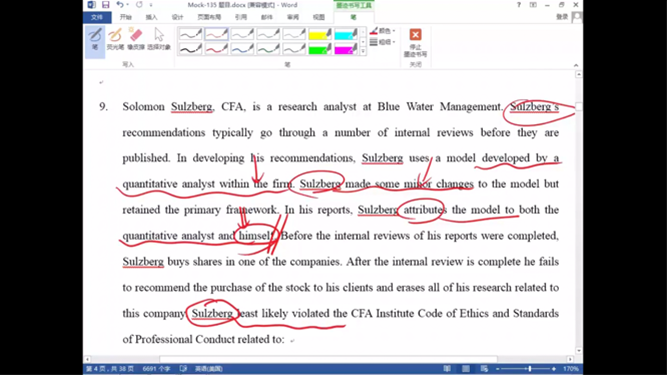Switch to the View (视图) tab
667x375 pixels.
pos(319,17)
